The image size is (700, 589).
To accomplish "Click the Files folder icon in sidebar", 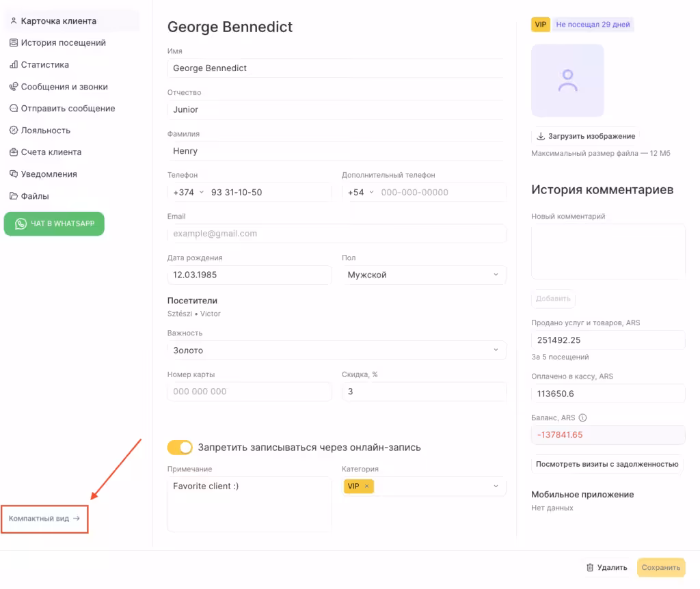I will 14,196.
